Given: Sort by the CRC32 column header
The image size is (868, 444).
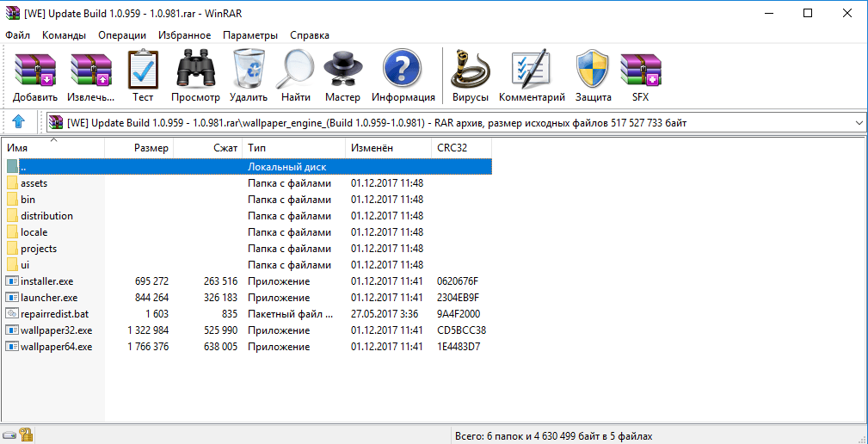Looking at the screenshot, I should 461,148.
